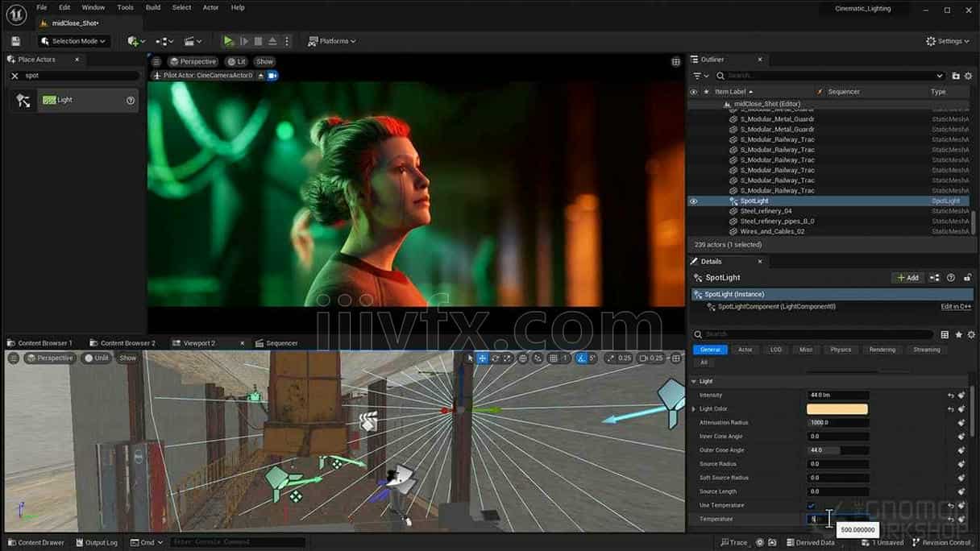Viewport: 980px width, 551px height.
Task: Click the Stop simulation button
Action: [258, 41]
